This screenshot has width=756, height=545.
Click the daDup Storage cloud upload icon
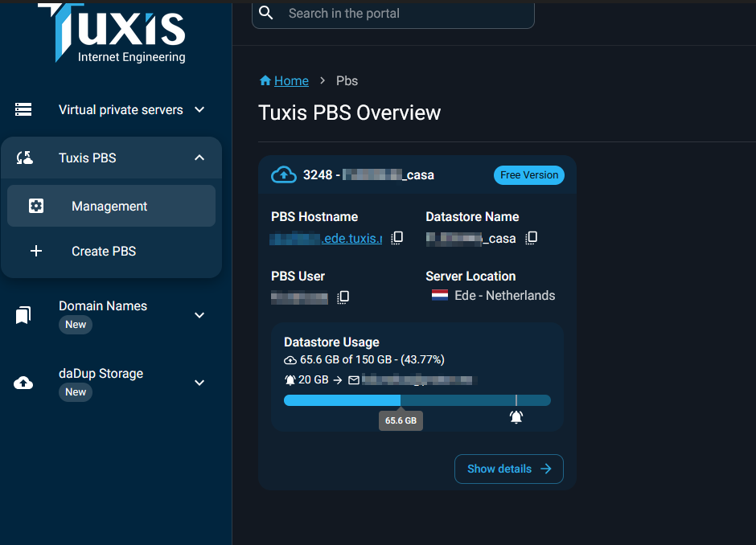[23, 383]
